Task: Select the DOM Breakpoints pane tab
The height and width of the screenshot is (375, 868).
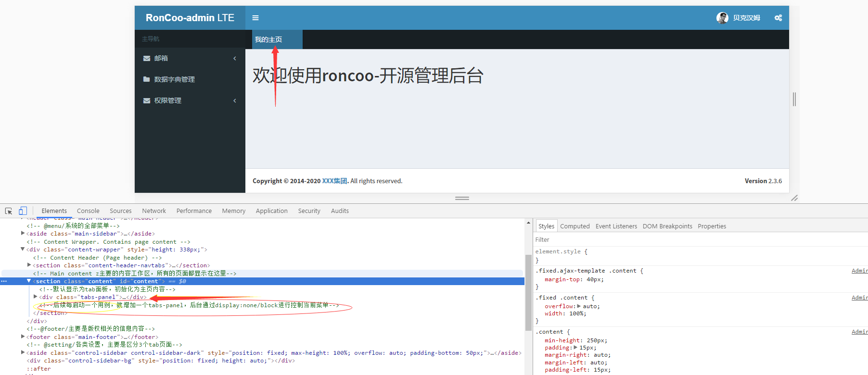Action: (667, 226)
